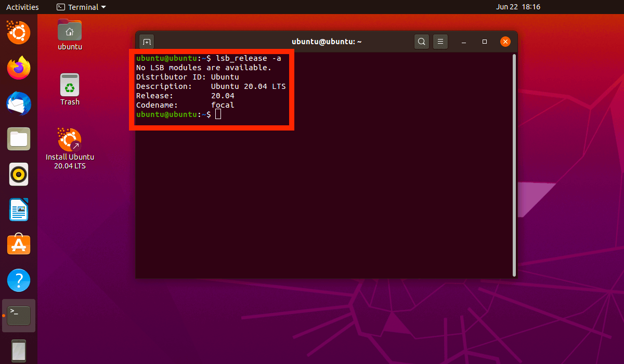
Task: Click the device icon under the dock Terminal
Action: [x=19, y=351]
